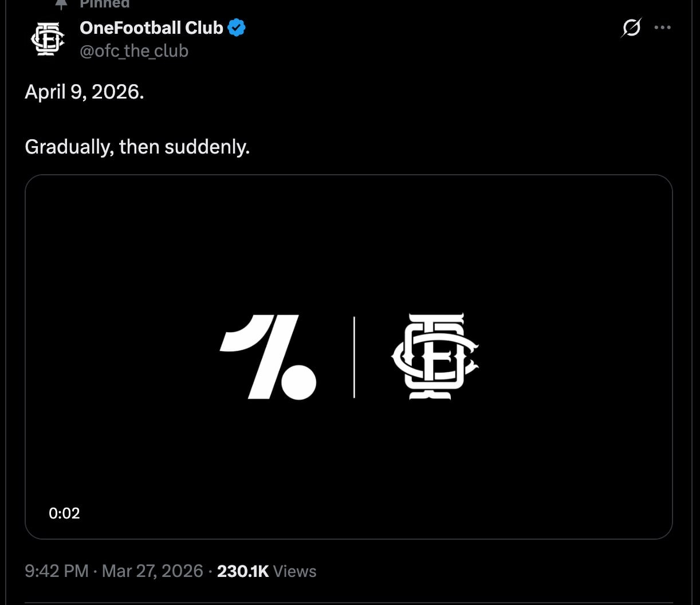Open the OneFootball Club profile avatar
700x605 pixels.
tap(48, 39)
